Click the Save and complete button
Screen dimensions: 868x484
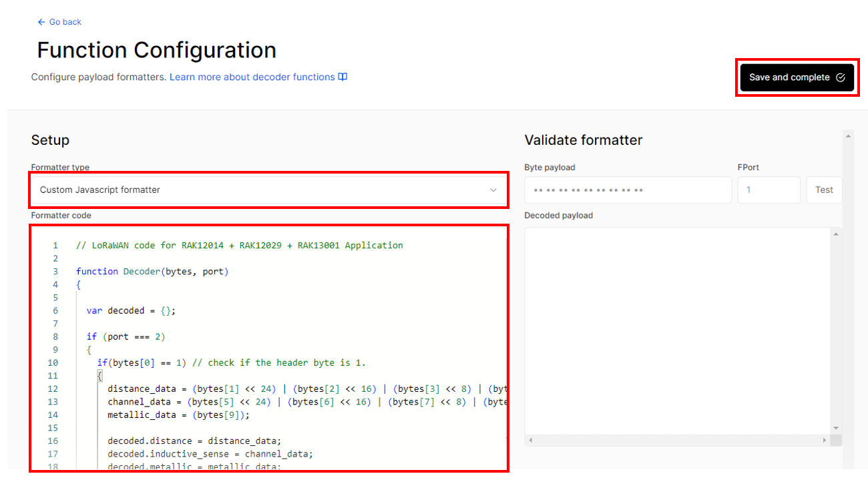797,77
